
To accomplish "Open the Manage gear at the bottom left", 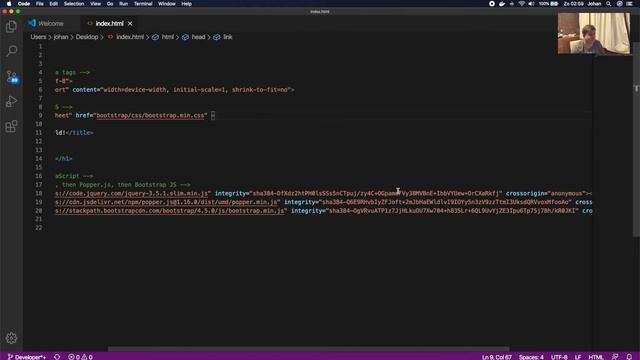I will tap(11, 338).
